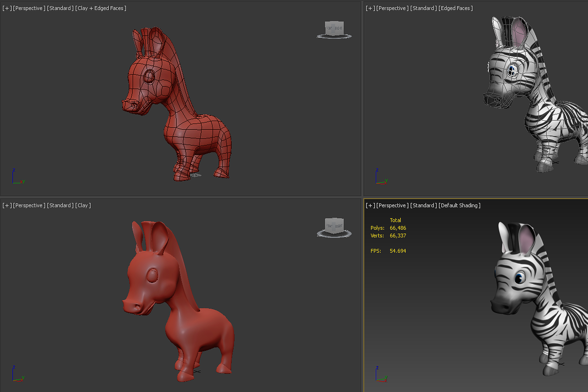This screenshot has width=588, height=392.
Task: Open the [+] menu in the Edged Faces zebra viewport
Action: [x=370, y=8]
